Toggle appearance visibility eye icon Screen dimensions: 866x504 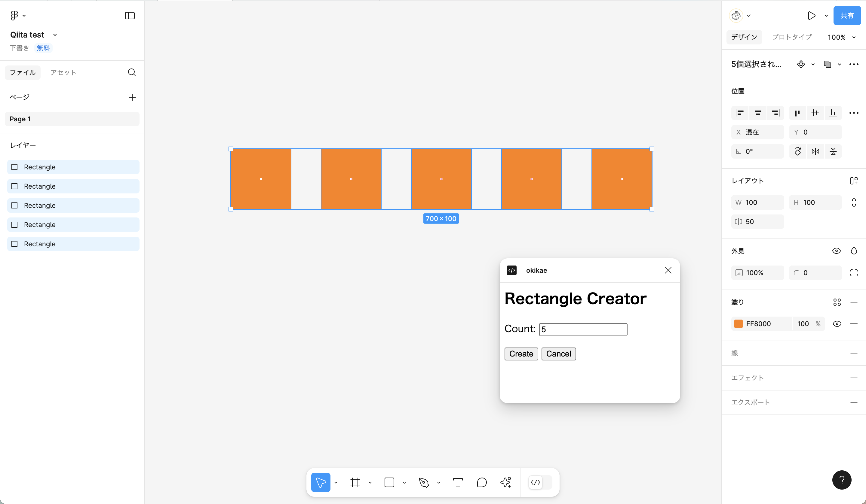[836, 251]
